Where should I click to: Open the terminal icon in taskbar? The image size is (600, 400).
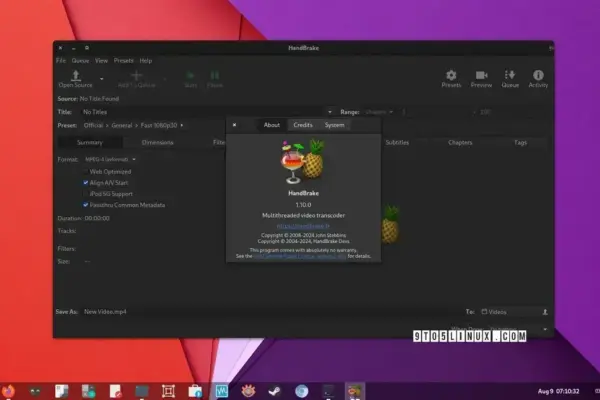[x=328, y=391]
